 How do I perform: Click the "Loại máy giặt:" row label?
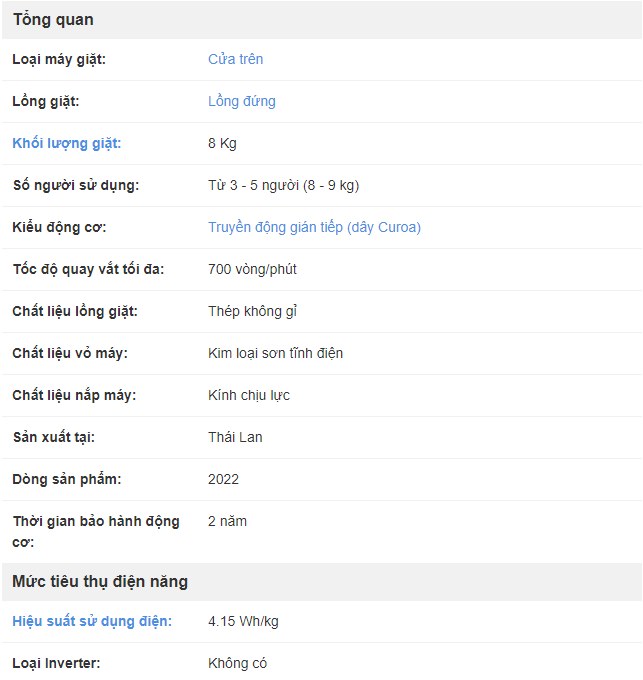[59, 59]
